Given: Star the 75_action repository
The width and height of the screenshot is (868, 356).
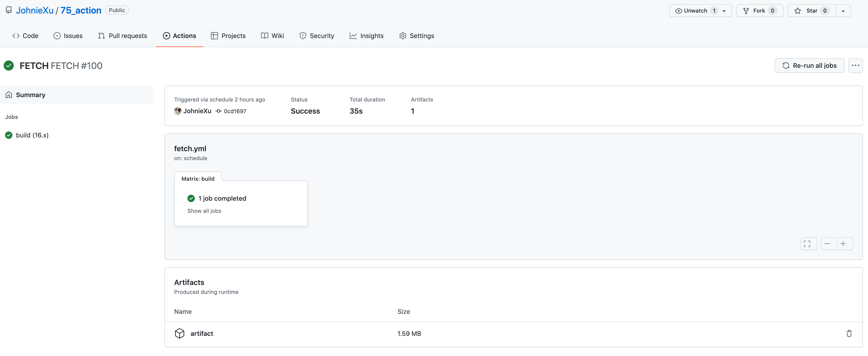Looking at the screenshot, I should [811, 11].
